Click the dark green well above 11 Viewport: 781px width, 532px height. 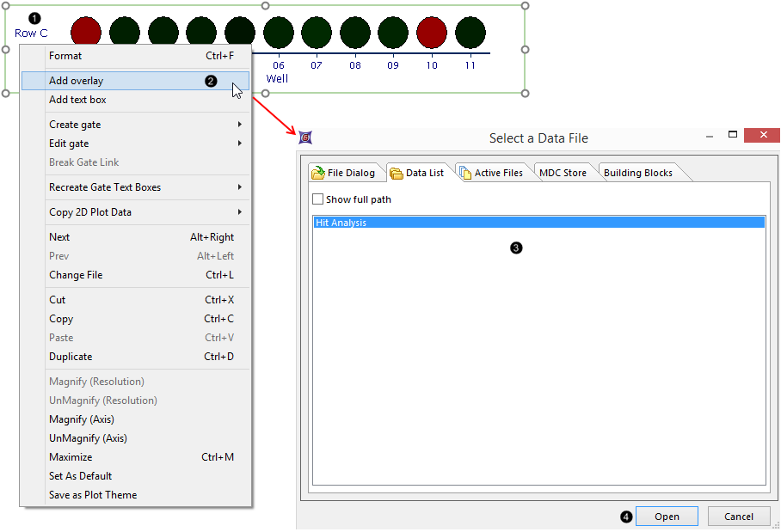coord(470,33)
